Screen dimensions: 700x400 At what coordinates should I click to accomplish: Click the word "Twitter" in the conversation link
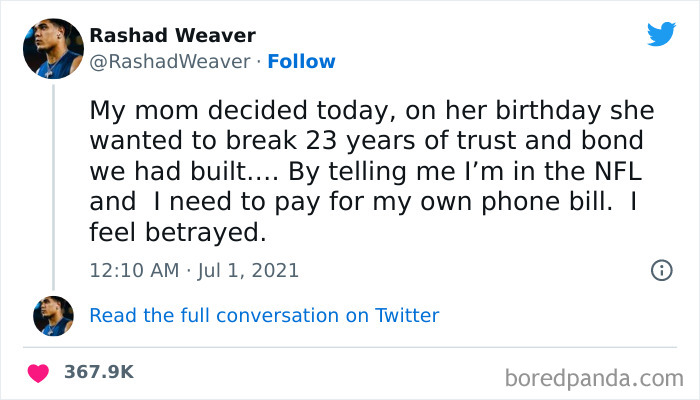pos(407,316)
